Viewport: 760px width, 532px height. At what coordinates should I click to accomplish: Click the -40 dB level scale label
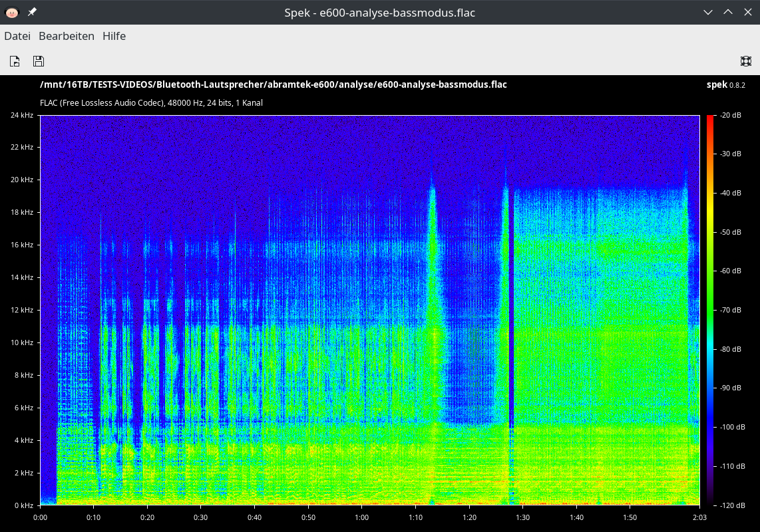[731, 193]
